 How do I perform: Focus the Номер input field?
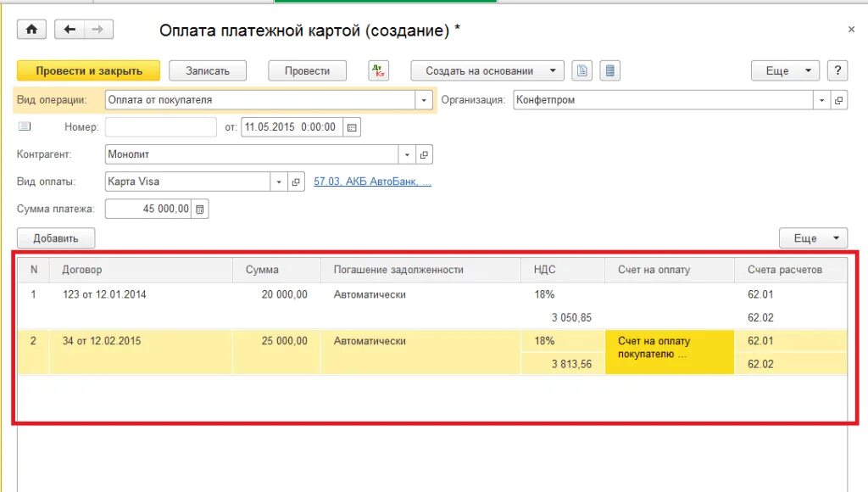(160, 127)
